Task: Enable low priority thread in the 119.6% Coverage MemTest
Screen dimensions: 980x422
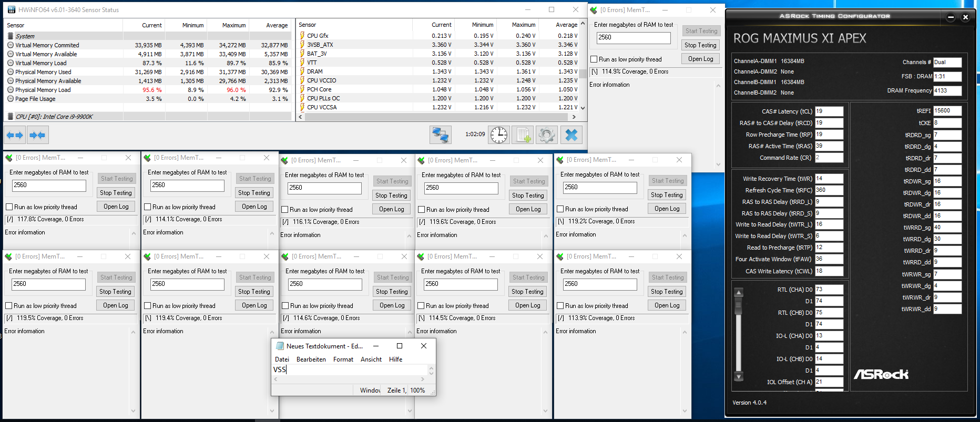Action: [x=421, y=210]
